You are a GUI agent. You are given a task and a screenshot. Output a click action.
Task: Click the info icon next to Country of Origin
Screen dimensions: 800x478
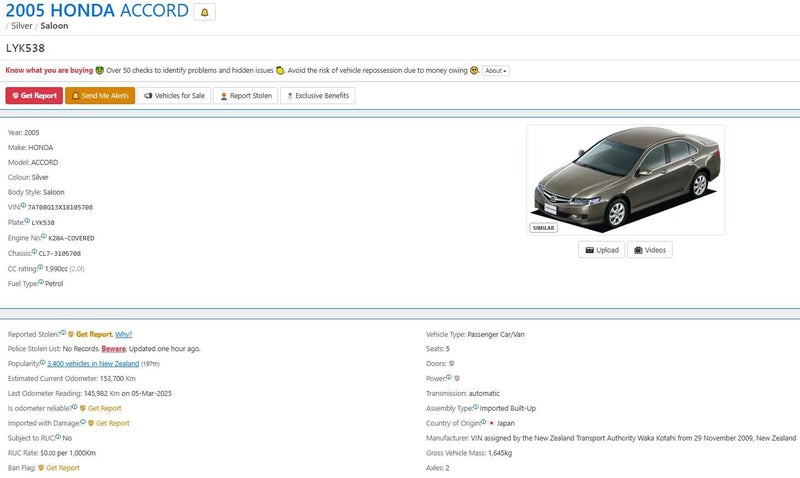(x=482, y=422)
